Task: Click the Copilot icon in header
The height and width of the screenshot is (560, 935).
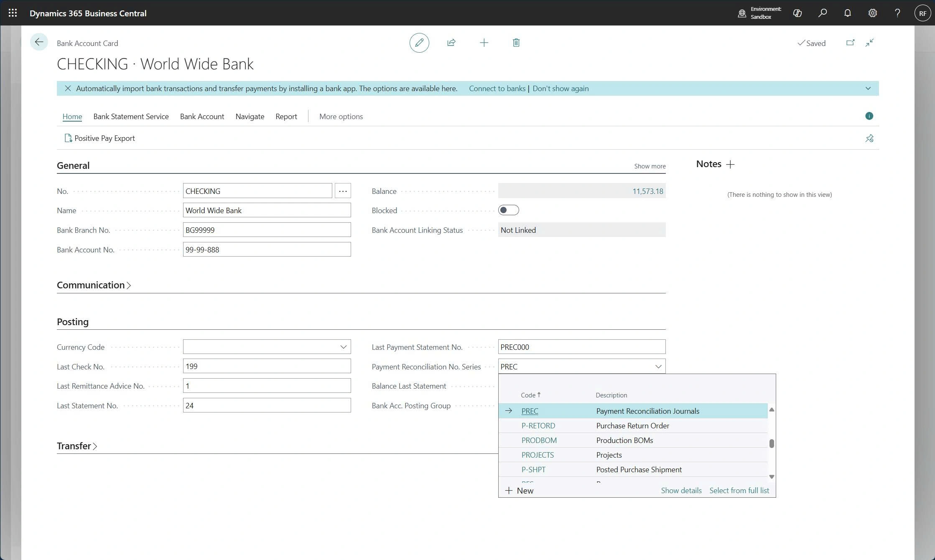Action: (x=797, y=13)
